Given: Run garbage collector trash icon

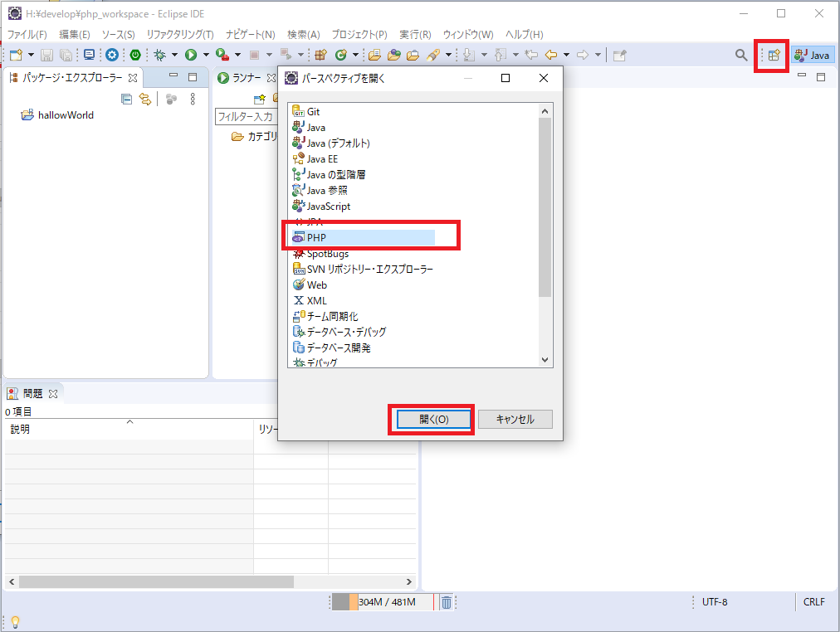Looking at the screenshot, I should (446, 602).
